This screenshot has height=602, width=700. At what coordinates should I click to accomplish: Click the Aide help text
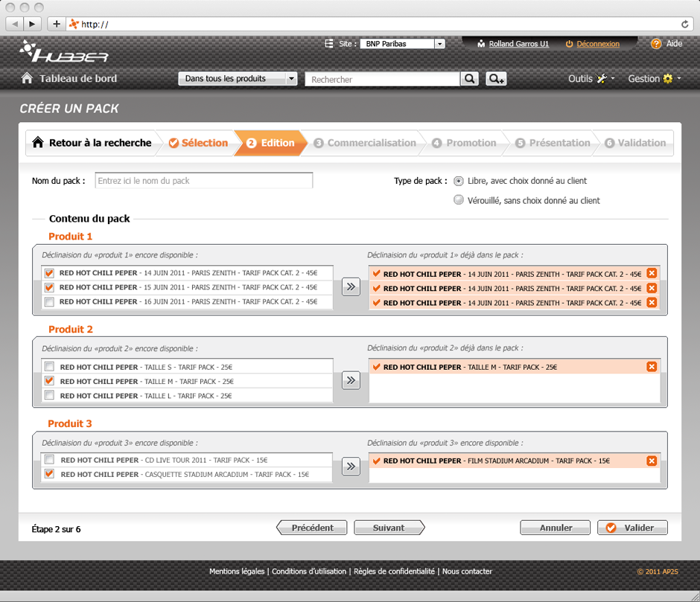[674, 44]
